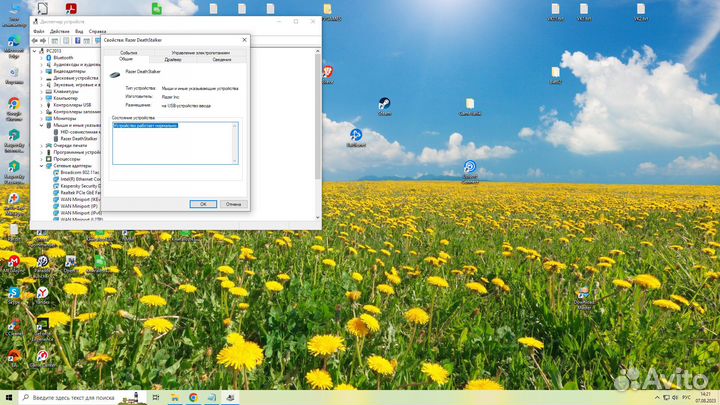This screenshot has width=720, height=405.
Task: Open the Steam desktop shortcut
Action: tap(384, 104)
